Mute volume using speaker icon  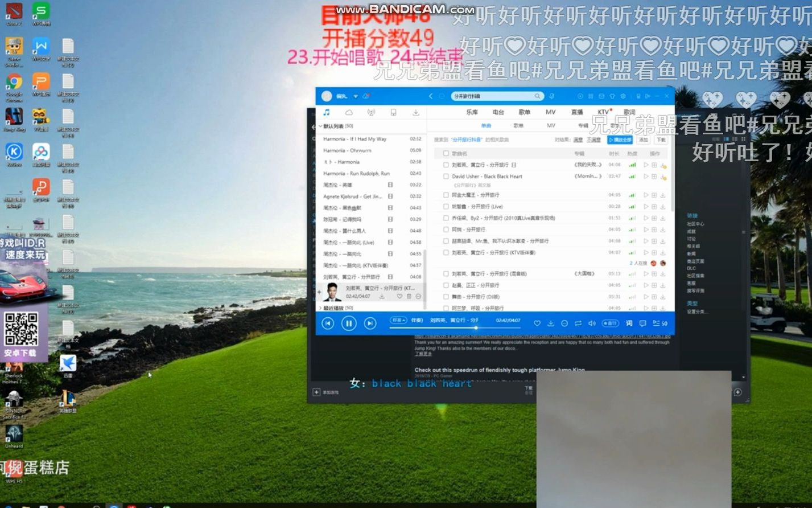coord(592,323)
